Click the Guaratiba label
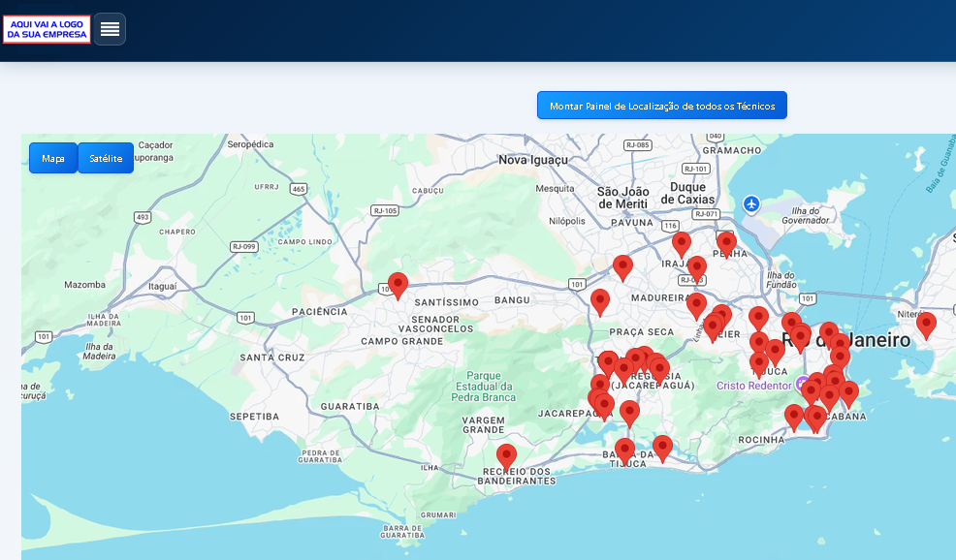Image resolution: width=956 pixels, height=560 pixels. [350, 407]
